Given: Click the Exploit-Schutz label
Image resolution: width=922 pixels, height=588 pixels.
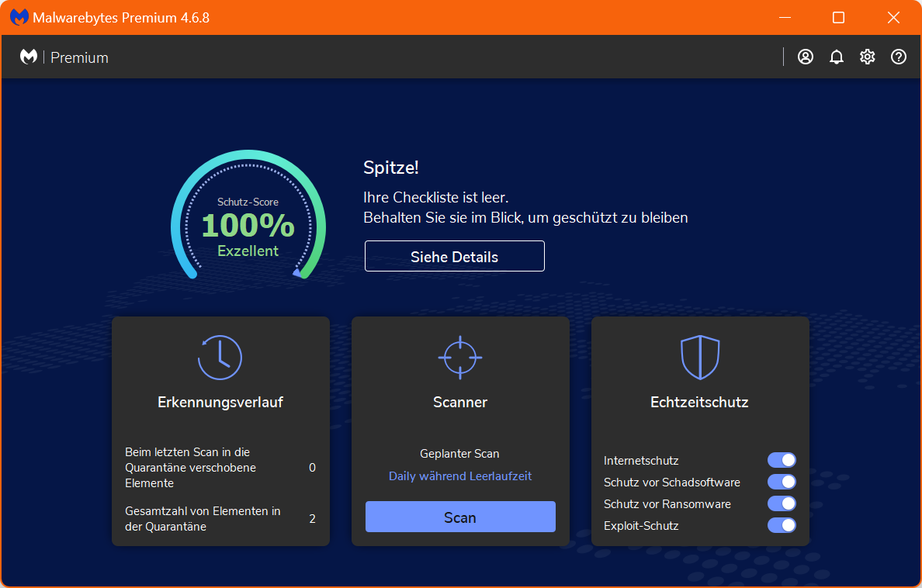Looking at the screenshot, I should point(641,526).
